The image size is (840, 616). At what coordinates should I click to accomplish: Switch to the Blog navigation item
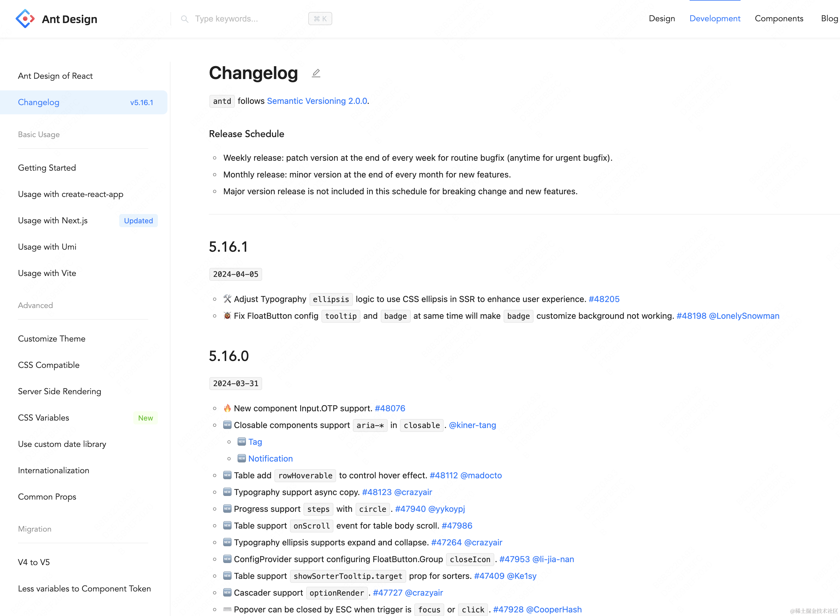point(829,19)
